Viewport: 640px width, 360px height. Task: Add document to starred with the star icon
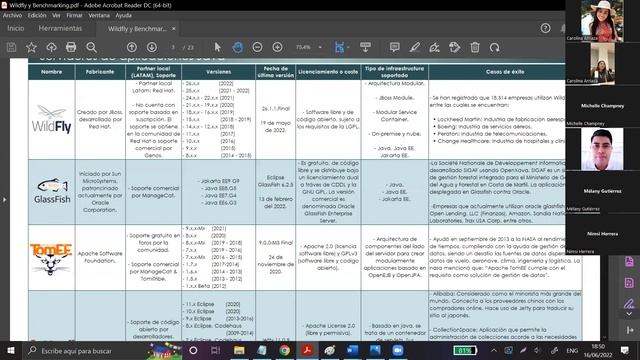31,47
